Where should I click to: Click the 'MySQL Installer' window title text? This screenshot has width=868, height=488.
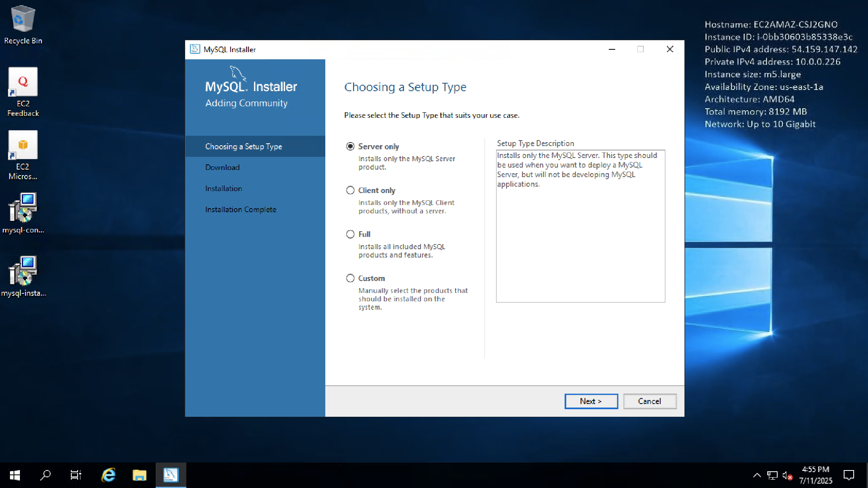(x=230, y=49)
